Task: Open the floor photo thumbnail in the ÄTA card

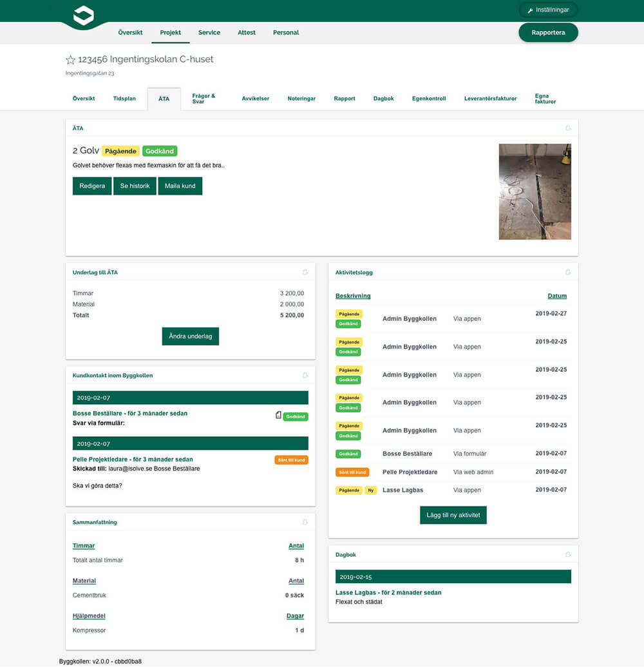Action: pyautogui.click(x=535, y=191)
